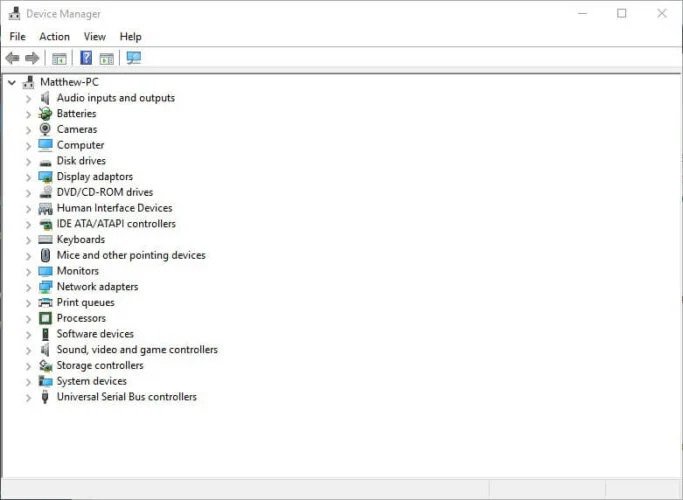Select the Software devices label
683x500 pixels.
point(95,334)
